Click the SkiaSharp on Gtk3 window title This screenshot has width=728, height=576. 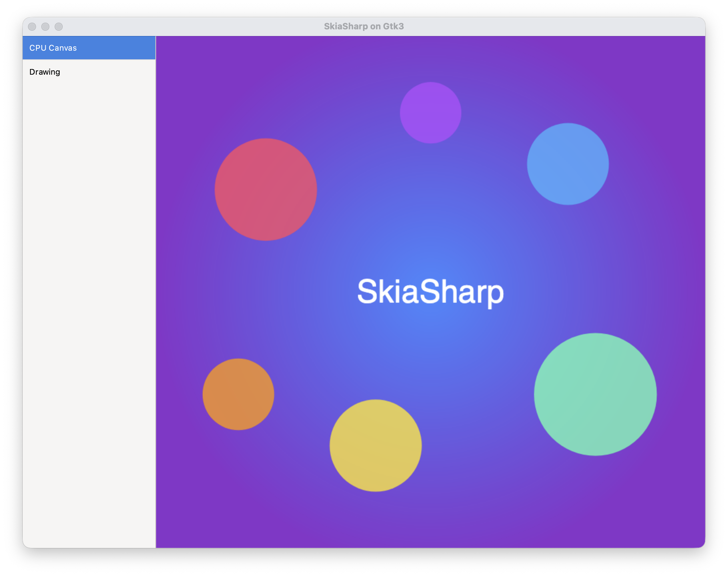tap(364, 26)
